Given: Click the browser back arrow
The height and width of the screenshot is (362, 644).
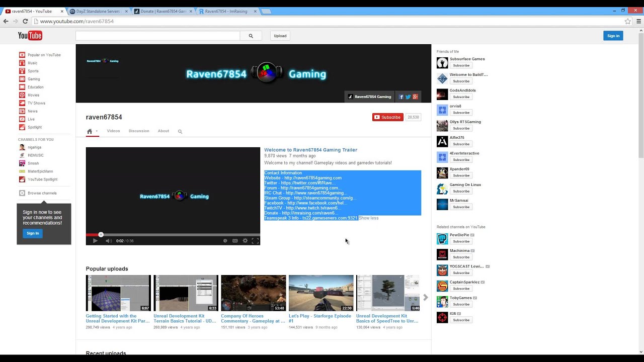Looking at the screenshot, I should (6, 21).
